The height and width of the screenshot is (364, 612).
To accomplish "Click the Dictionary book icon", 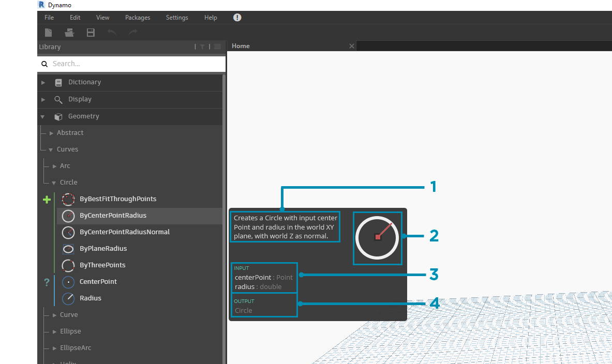I will [x=58, y=82].
